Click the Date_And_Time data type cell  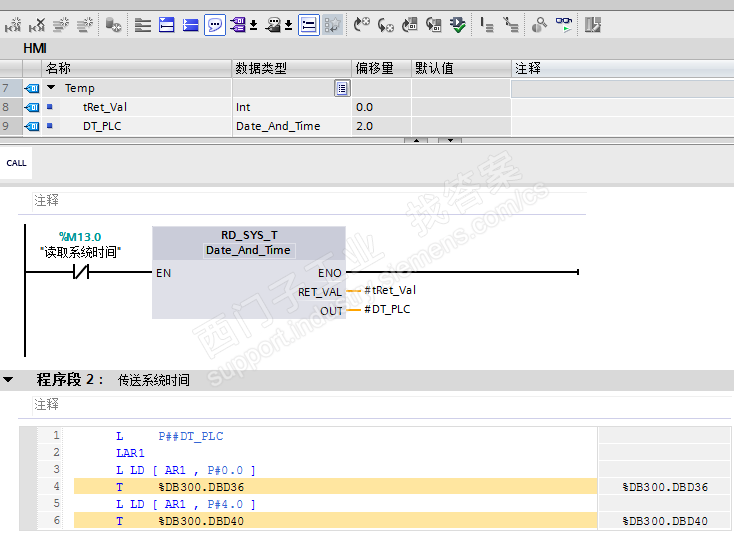292,126
